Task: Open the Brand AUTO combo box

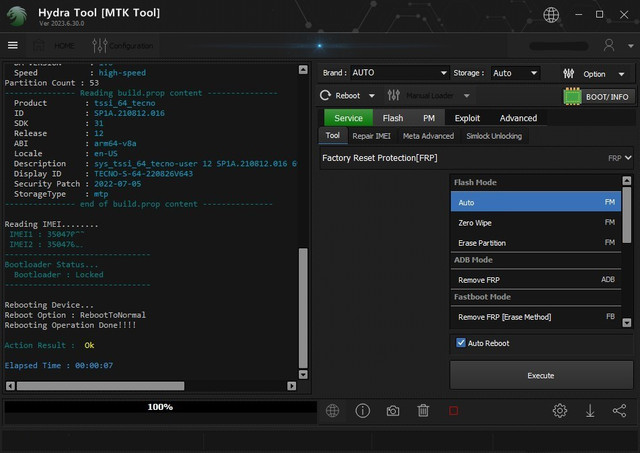Action: [x=399, y=73]
